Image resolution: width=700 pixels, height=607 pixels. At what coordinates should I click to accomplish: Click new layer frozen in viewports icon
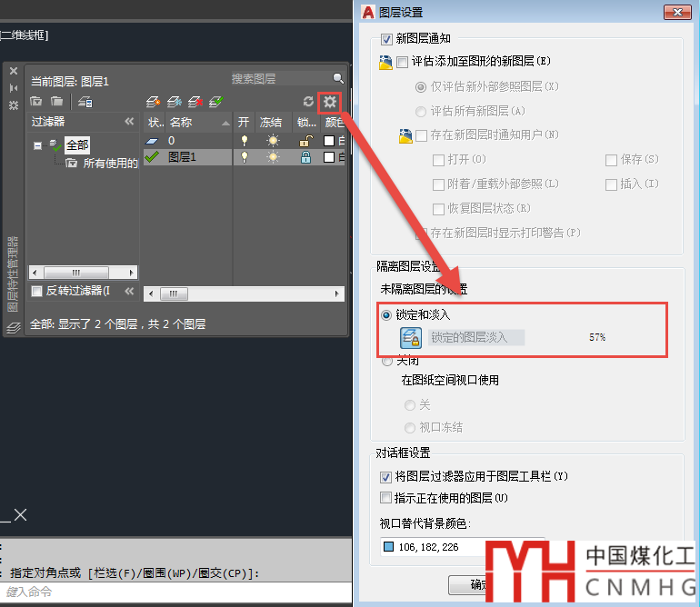point(175,102)
